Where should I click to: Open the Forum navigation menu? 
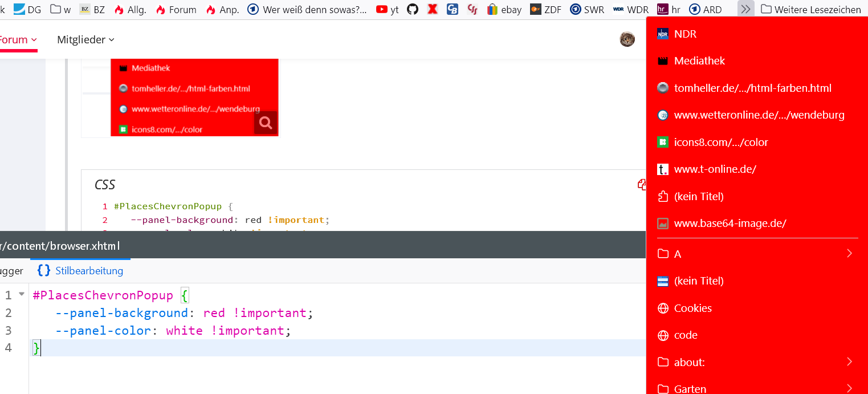coord(17,39)
